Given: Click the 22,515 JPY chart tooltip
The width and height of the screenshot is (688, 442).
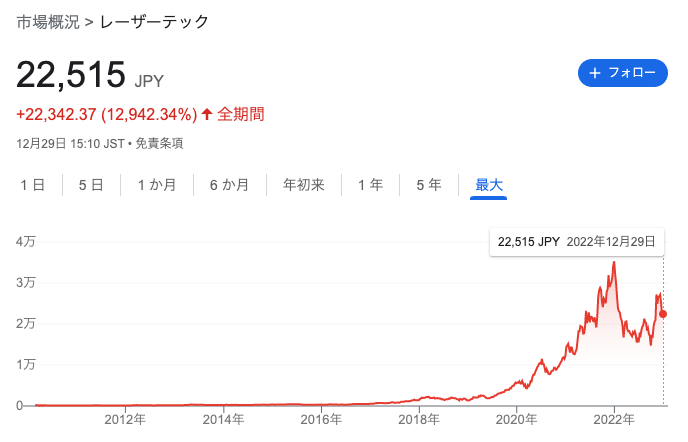Looking at the screenshot, I should [577, 242].
